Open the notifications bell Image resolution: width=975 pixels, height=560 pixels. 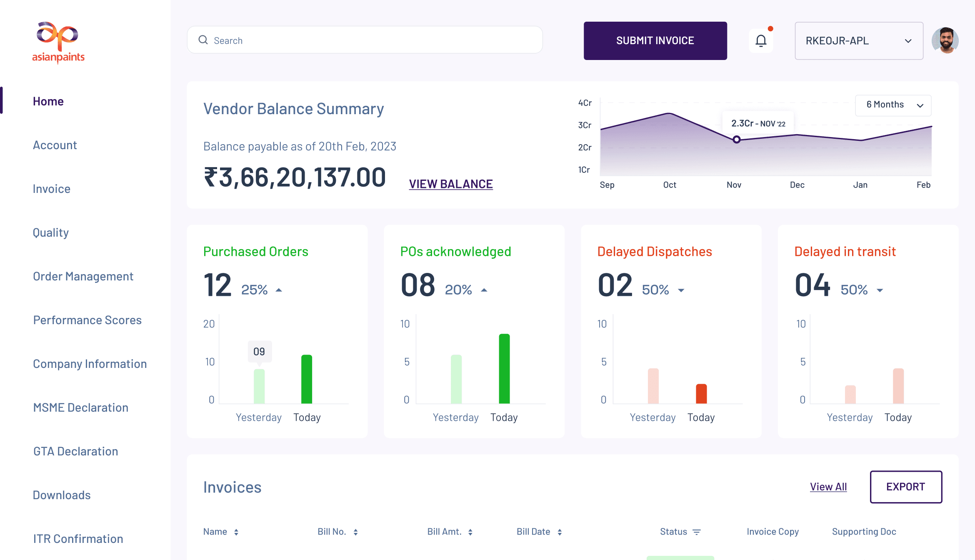(x=761, y=41)
